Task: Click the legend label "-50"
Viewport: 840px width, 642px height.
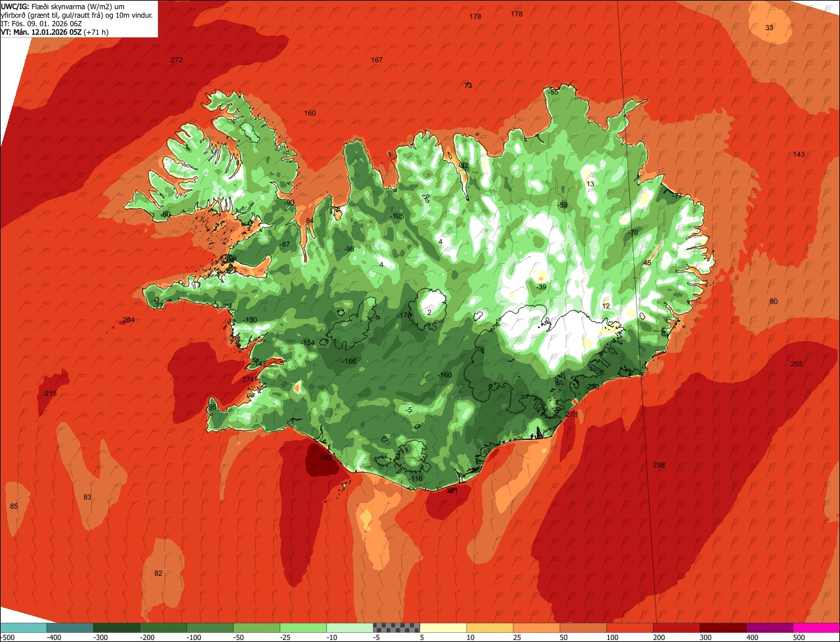Action: pos(240,637)
